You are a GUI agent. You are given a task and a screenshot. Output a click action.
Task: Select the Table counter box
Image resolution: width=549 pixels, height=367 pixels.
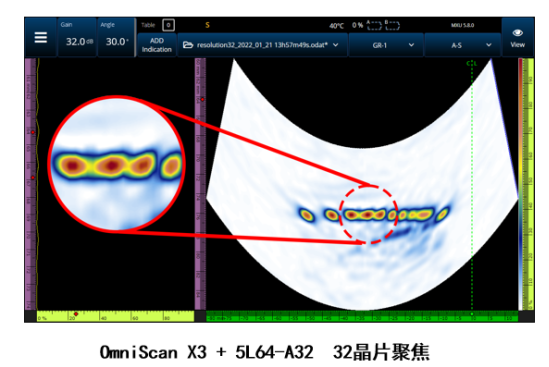point(168,25)
